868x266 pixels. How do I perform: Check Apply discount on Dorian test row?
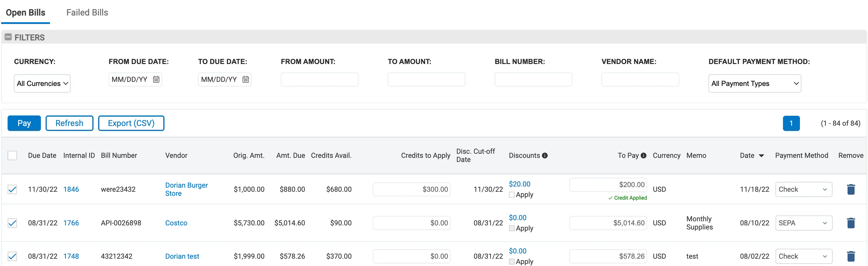click(x=512, y=262)
